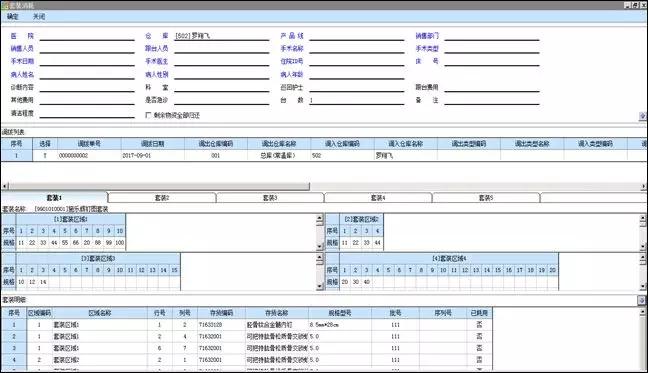Select spec cell 100 in 套装区域1

click(120, 242)
